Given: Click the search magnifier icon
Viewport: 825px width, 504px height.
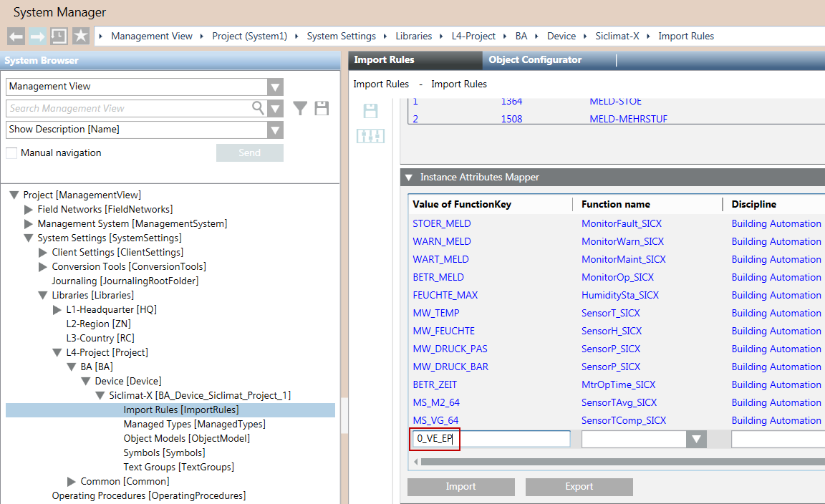Looking at the screenshot, I should [x=259, y=108].
